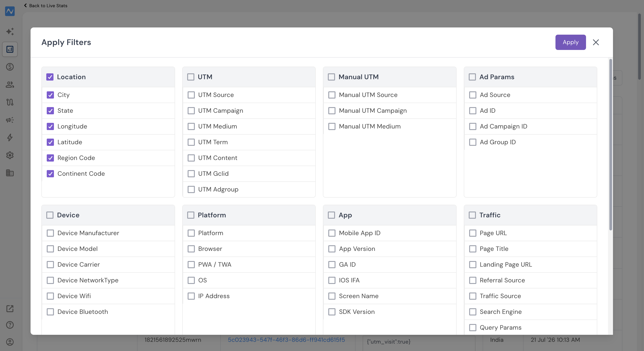Select the Referral Source checkbox
The width and height of the screenshot is (644, 351).
pos(473,280)
